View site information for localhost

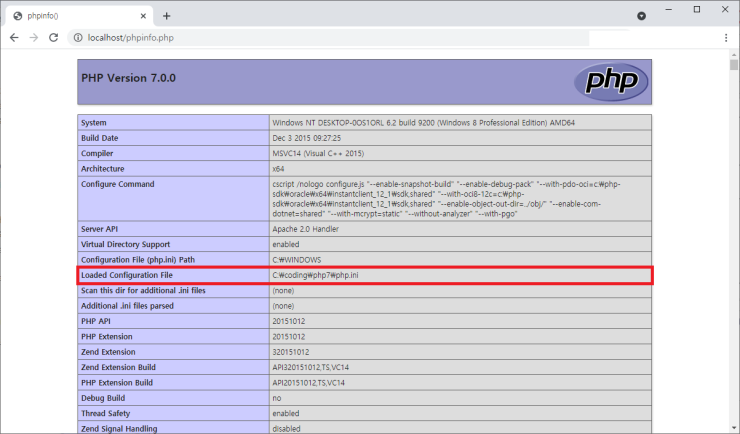pos(77,37)
